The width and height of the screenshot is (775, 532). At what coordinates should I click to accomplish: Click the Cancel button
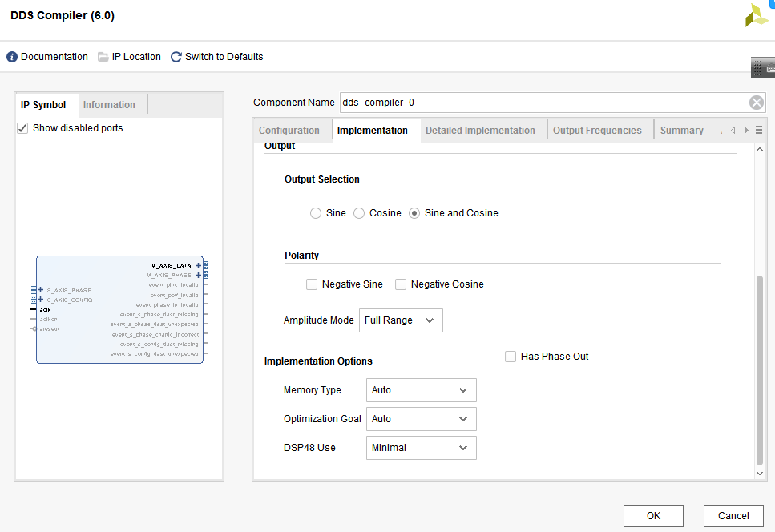(733, 516)
